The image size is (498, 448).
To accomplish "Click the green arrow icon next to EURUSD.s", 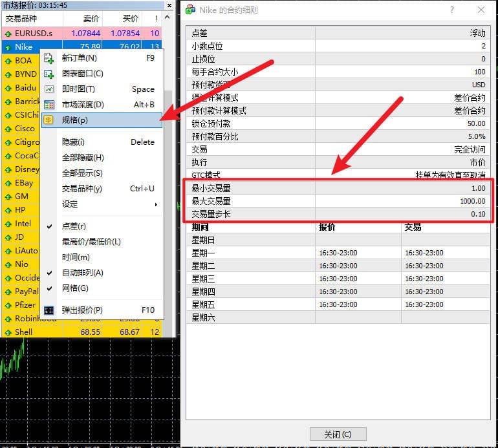I will tap(8, 34).
